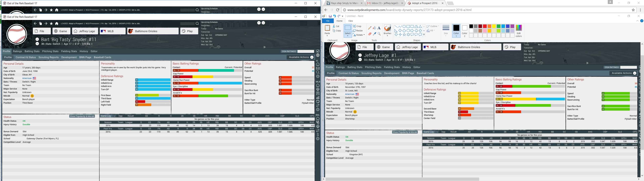
Task: Open the Baseball Cards sub-tab
Action: 102,57
